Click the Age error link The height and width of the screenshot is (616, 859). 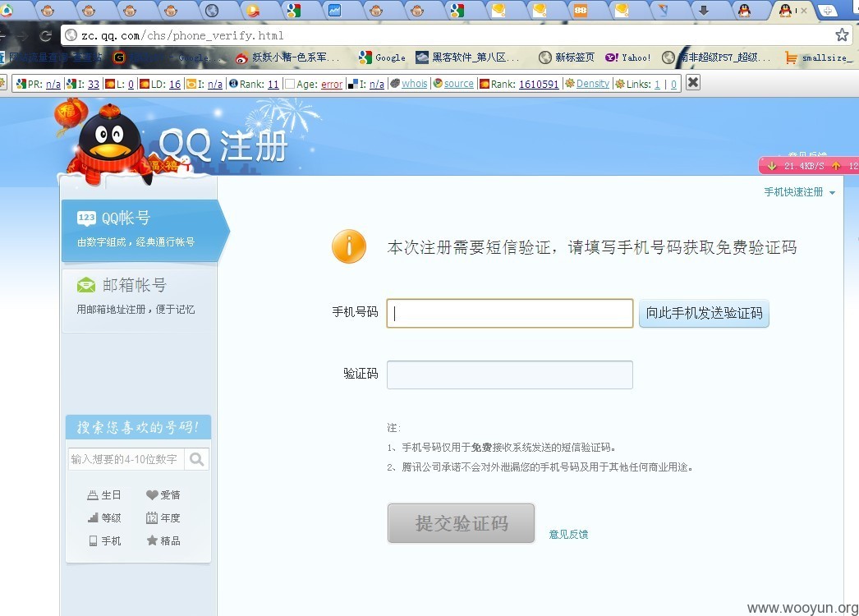tap(332, 84)
